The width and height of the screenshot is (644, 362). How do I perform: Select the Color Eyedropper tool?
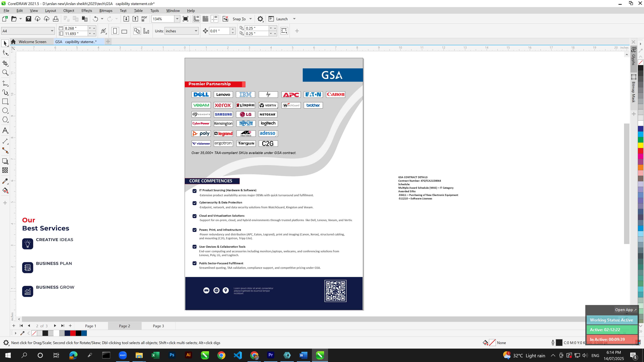[5, 181]
